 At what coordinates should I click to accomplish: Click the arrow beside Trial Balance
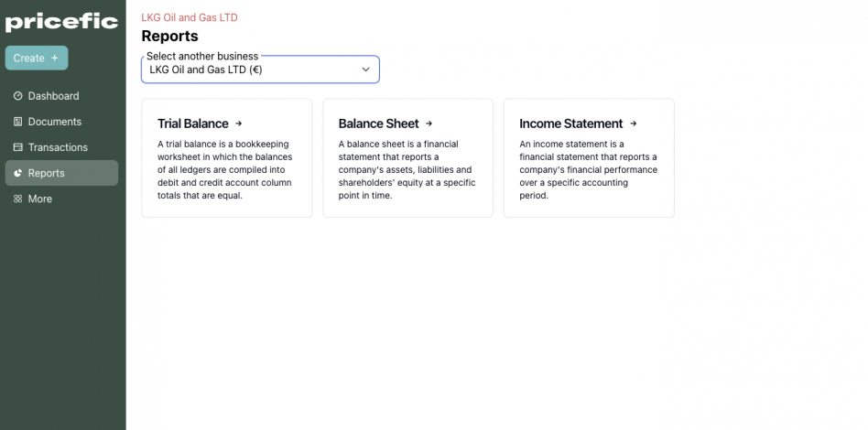click(x=239, y=124)
